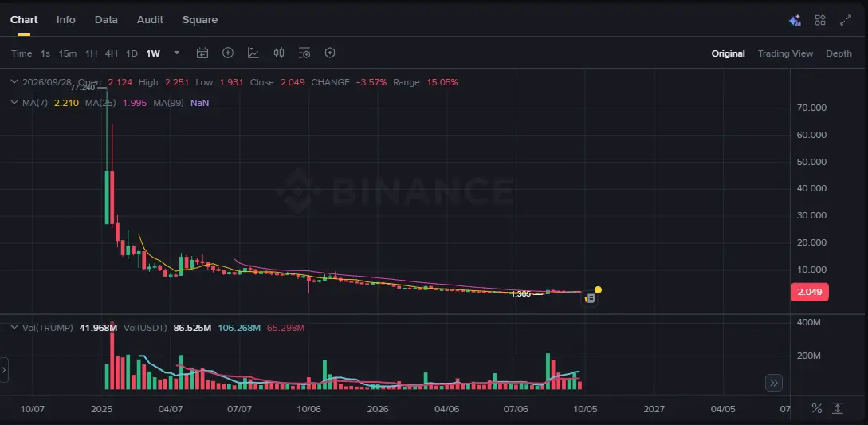
Task: Open the more time intervals dropdown arrow
Action: click(177, 53)
